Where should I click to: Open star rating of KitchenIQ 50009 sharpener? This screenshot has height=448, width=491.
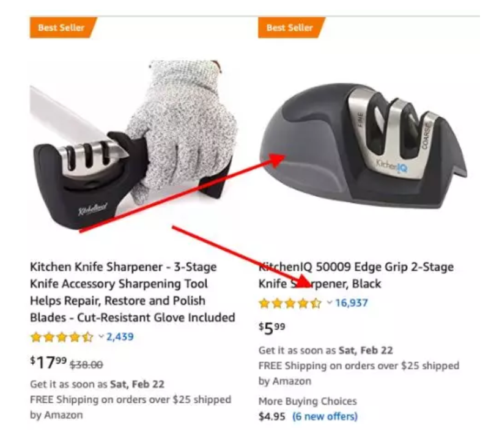click(290, 303)
